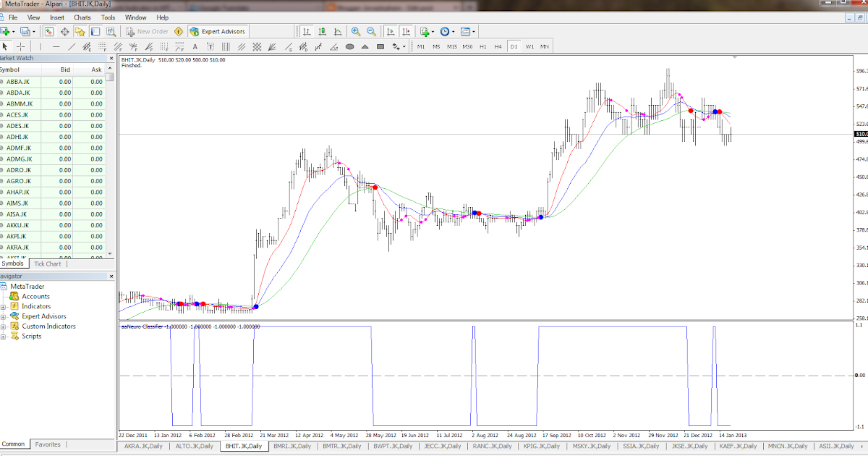
Task: Open the Strategy Tester magnifier icon
Action: 111,31
